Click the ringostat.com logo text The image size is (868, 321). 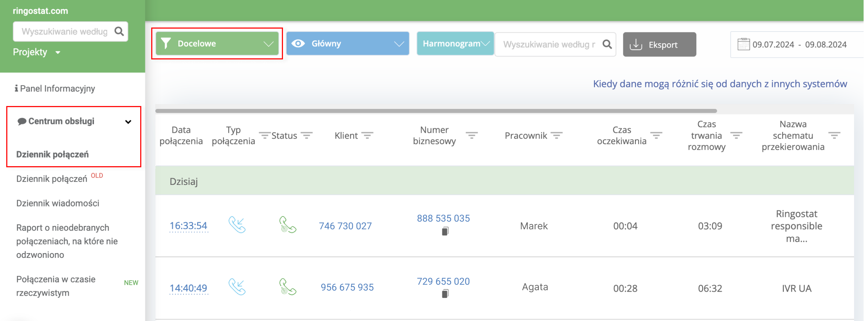point(40,11)
